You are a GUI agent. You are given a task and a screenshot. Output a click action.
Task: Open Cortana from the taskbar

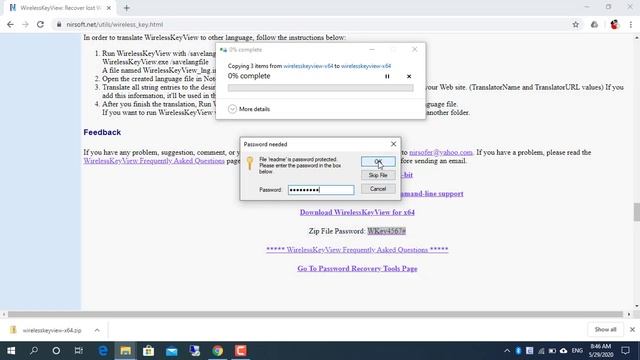[56, 351]
